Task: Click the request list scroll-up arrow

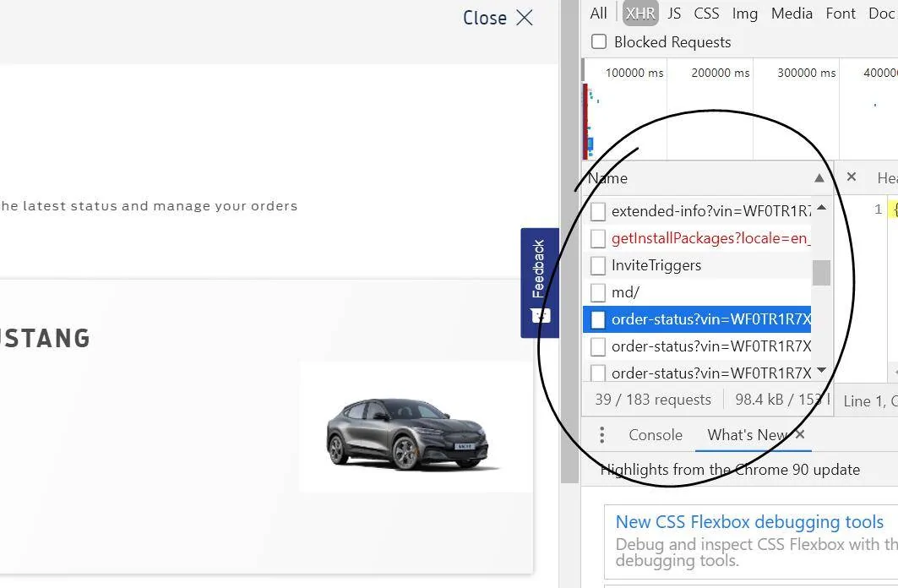Action: click(821, 207)
